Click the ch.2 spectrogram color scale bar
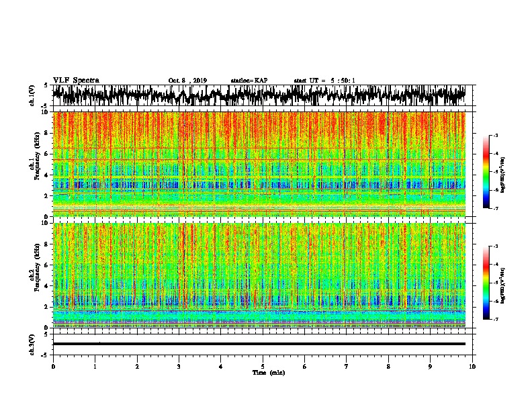Image resolution: width=532 pixels, height=411 pixels. (x=486, y=283)
